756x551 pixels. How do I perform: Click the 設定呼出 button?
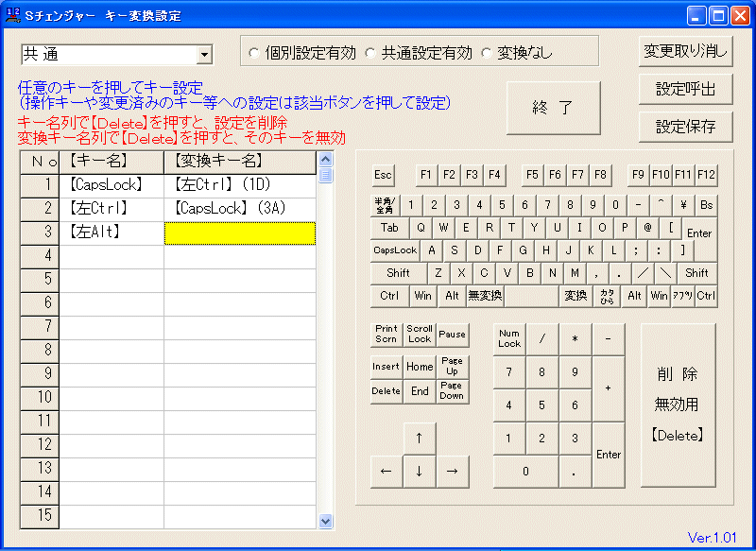click(x=685, y=89)
